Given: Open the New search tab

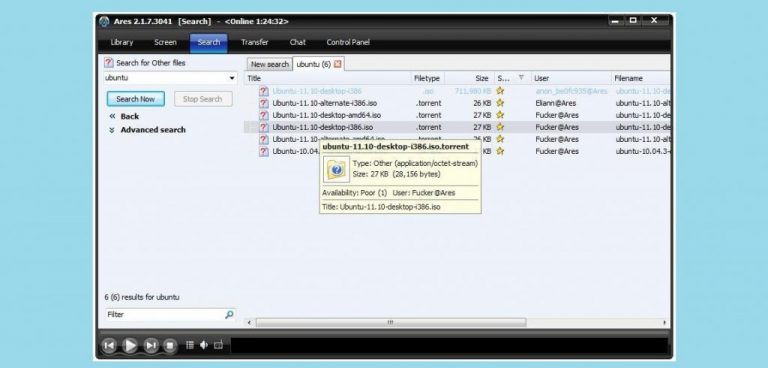Looking at the screenshot, I should pyautogui.click(x=269, y=64).
